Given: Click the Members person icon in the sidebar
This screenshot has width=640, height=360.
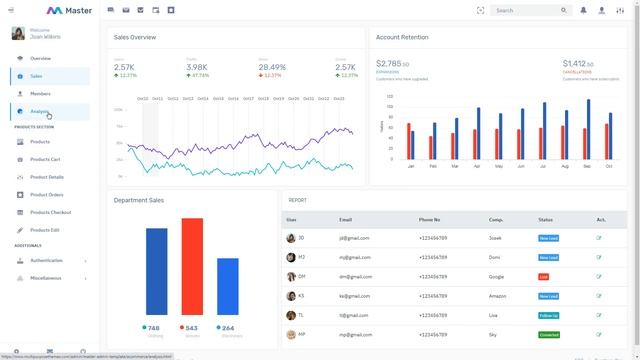Looking at the screenshot, I should pyautogui.click(x=20, y=94).
